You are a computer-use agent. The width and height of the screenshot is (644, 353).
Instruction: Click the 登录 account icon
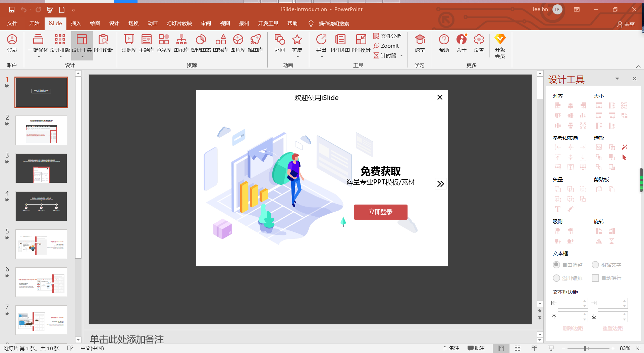coord(12,44)
